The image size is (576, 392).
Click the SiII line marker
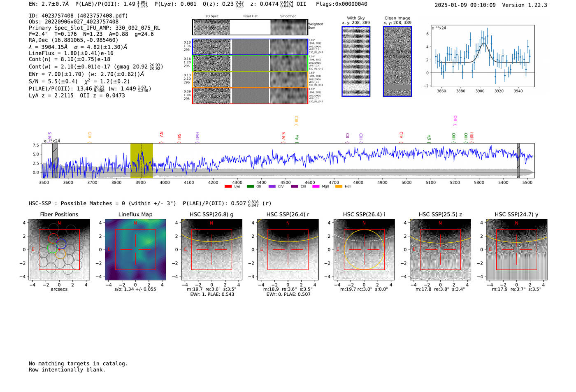point(179,138)
